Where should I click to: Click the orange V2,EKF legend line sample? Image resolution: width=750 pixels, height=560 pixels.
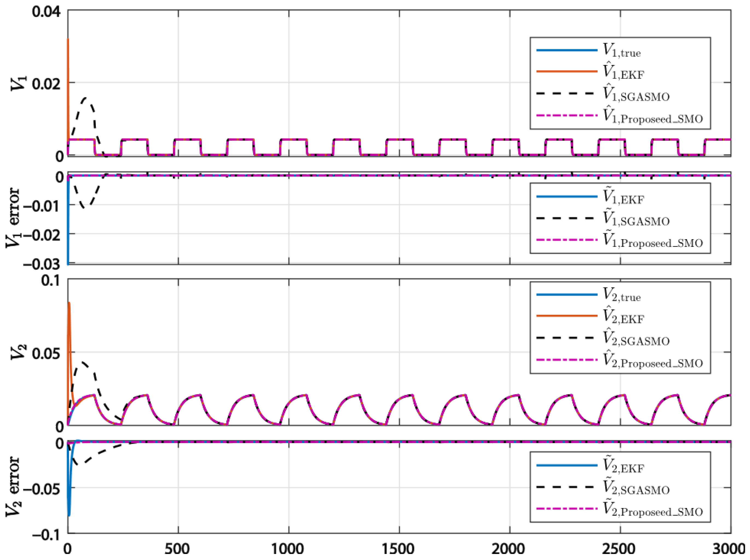click(567, 316)
